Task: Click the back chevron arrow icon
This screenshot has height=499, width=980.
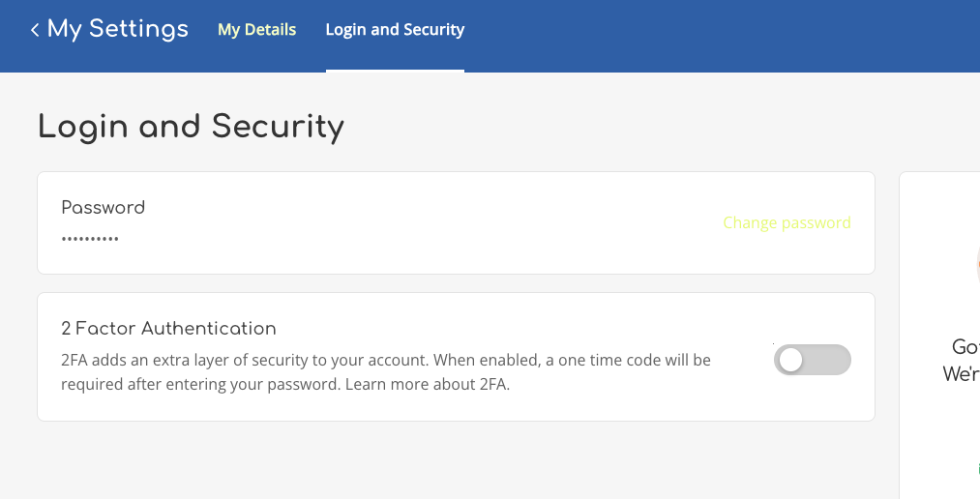Action: pyautogui.click(x=35, y=30)
